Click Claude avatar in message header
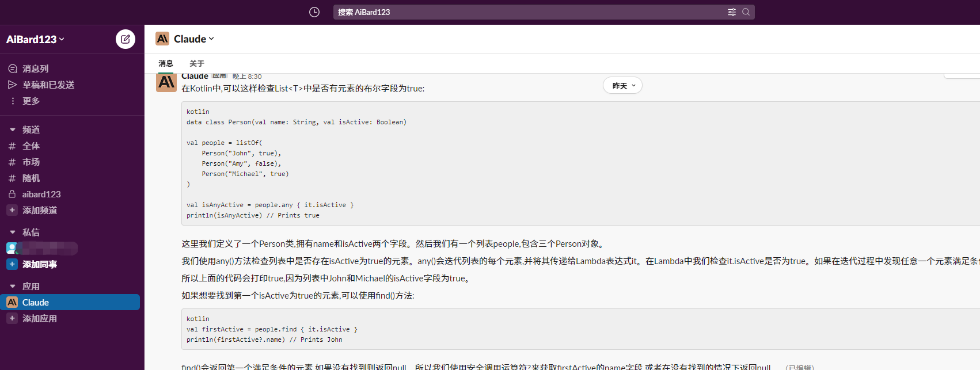Image resolution: width=980 pixels, height=370 pixels. click(166, 83)
